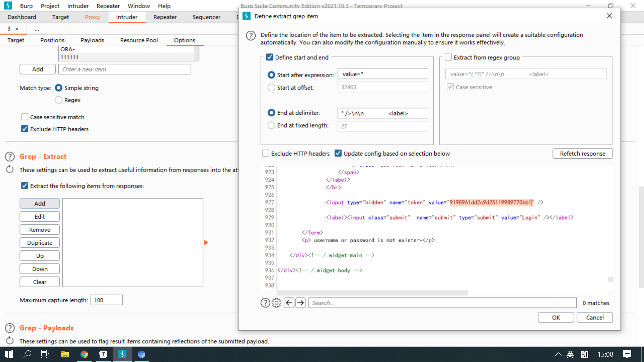The height and width of the screenshot is (362, 644).
Task: Switch to the Payloads tab
Action: click(x=92, y=40)
